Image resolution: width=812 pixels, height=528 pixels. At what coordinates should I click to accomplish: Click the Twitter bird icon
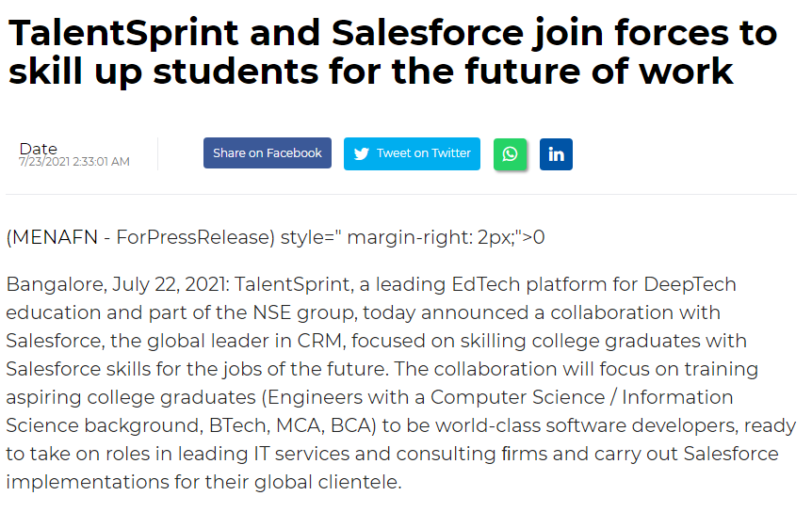click(x=361, y=153)
